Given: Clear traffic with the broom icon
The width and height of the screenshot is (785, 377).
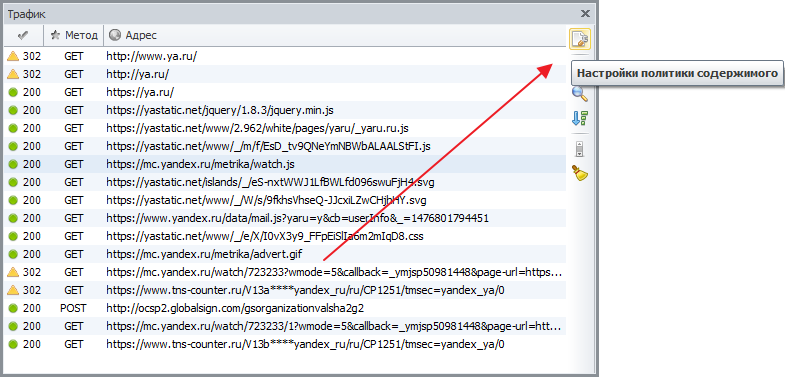Looking at the screenshot, I should 580,174.
